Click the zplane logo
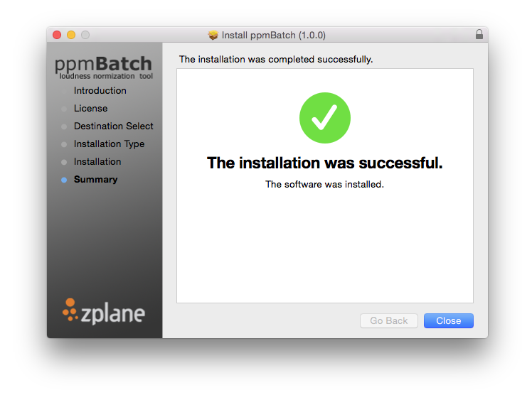 (104, 311)
